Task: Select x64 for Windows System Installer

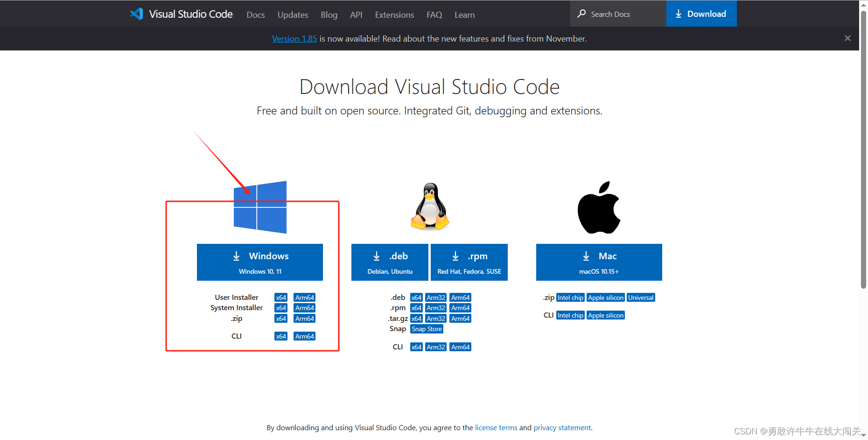Action: tap(281, 308)
